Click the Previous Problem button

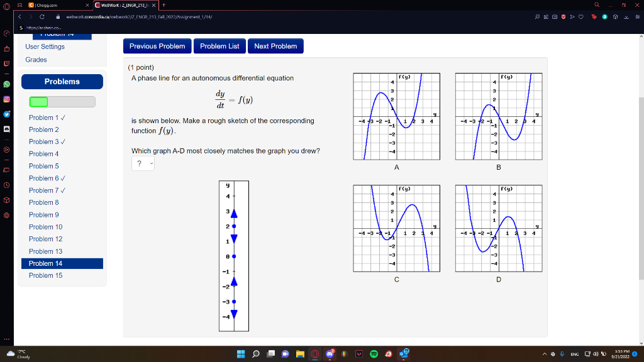[x=157, y=46]
